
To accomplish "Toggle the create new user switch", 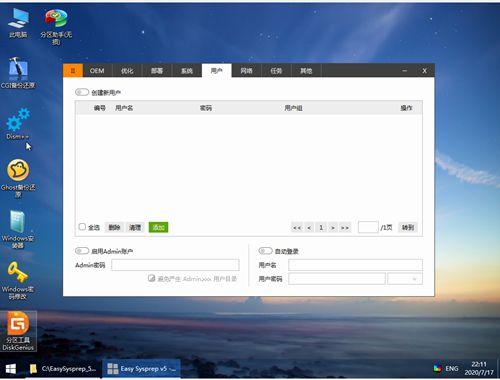I will [82, 92].
